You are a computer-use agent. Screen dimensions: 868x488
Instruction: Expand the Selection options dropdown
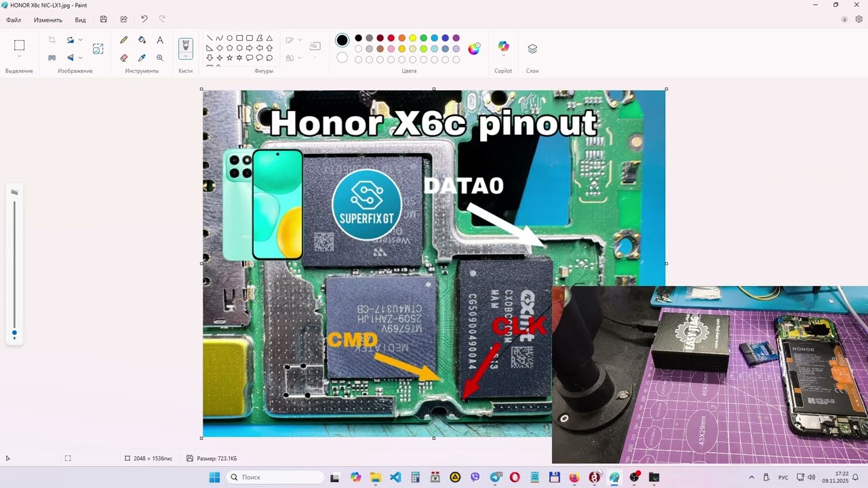coord(19,56)
